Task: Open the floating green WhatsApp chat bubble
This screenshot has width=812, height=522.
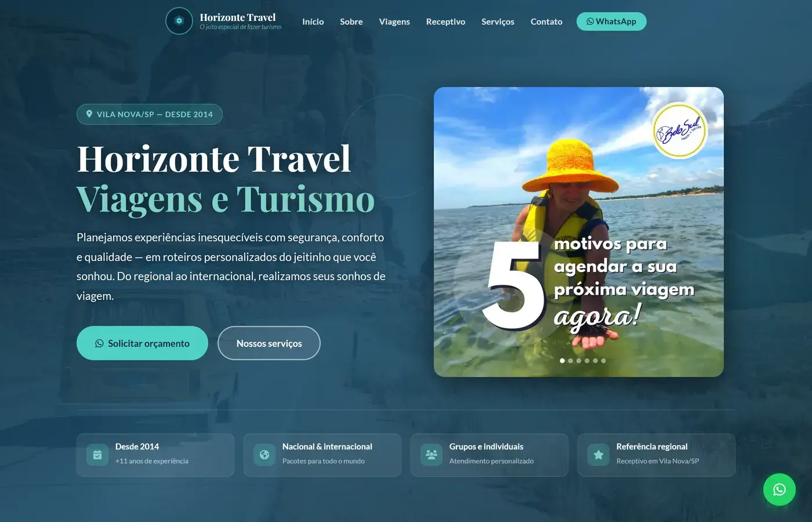Action: (779, 490)
